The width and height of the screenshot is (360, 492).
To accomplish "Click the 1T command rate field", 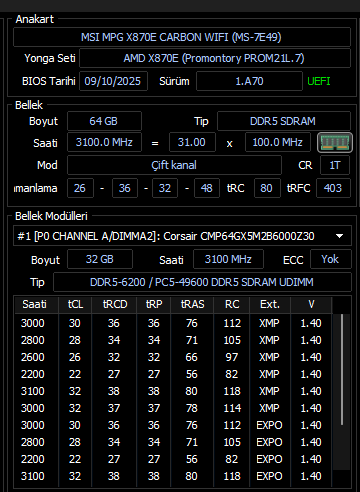I will point(335,165).
